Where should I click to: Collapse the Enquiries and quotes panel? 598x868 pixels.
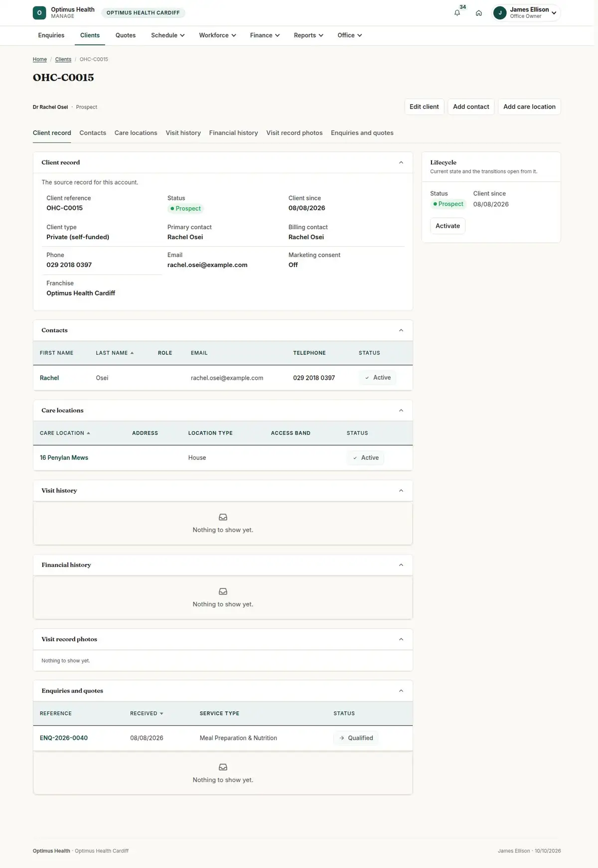401,691
